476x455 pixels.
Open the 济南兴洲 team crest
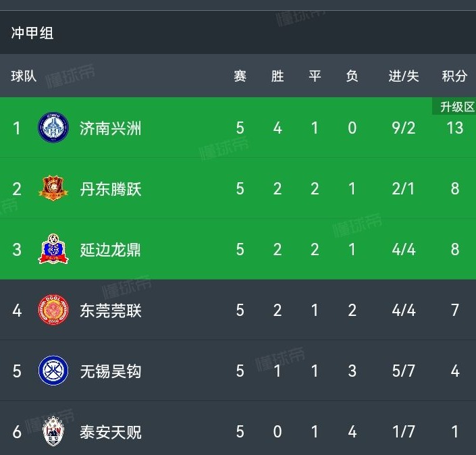[x=53, y=127]
